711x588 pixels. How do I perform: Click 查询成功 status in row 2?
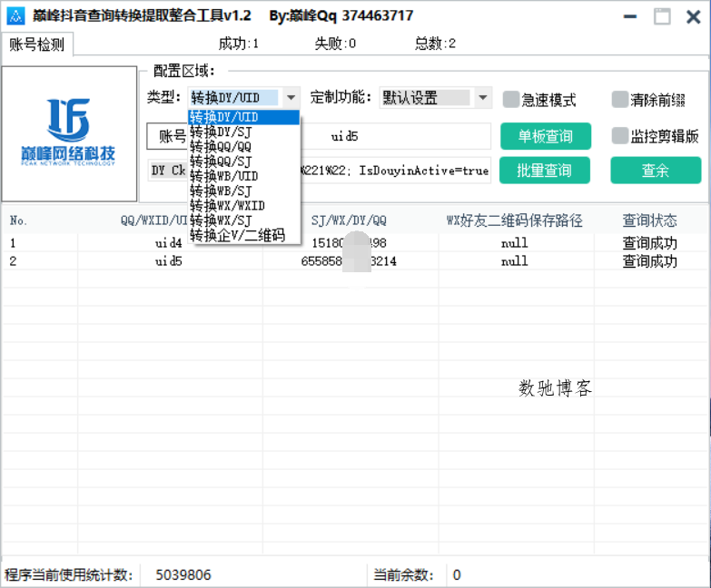(649, 261)
